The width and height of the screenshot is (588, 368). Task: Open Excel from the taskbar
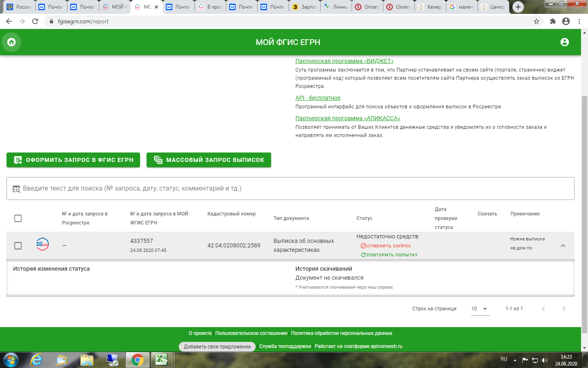click(x=162, y=360)
